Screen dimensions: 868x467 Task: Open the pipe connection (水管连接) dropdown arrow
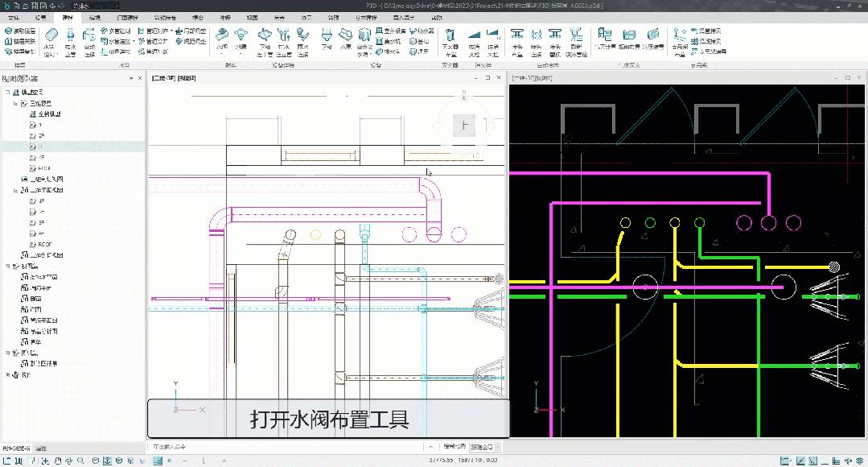click(x=134, y=42)
